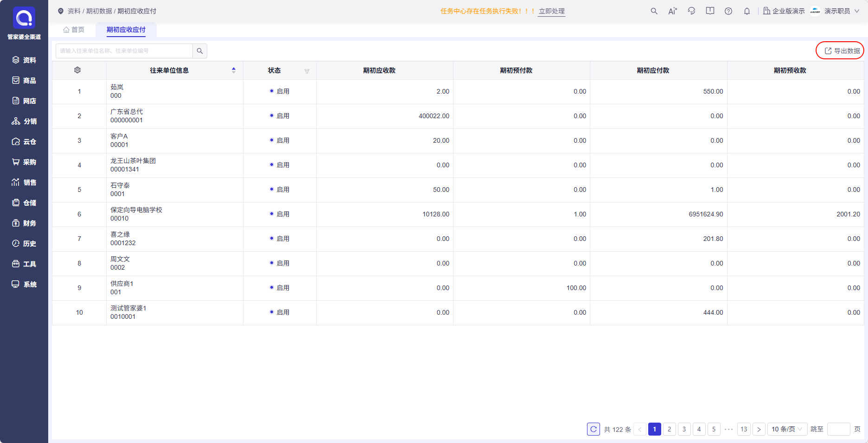Image resolution: width=868 pixels, height=443 pixels.
Task: Click the location pin icon in breadcrumb
Action: [x=61, y=11]
